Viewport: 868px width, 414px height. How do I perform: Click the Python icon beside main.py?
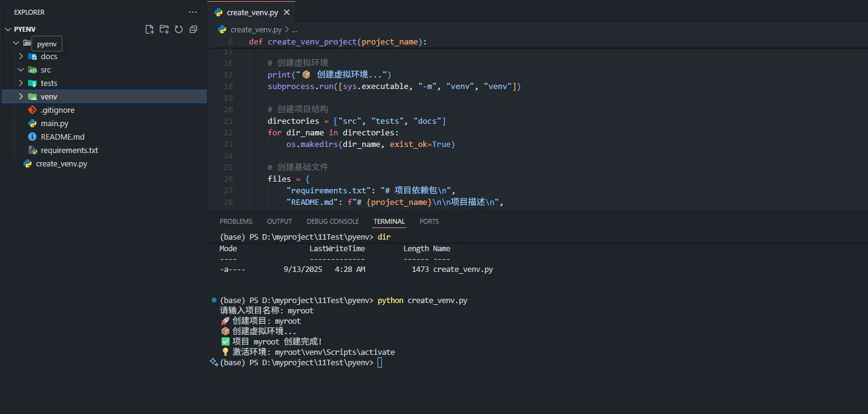click(x=32, y=124)
